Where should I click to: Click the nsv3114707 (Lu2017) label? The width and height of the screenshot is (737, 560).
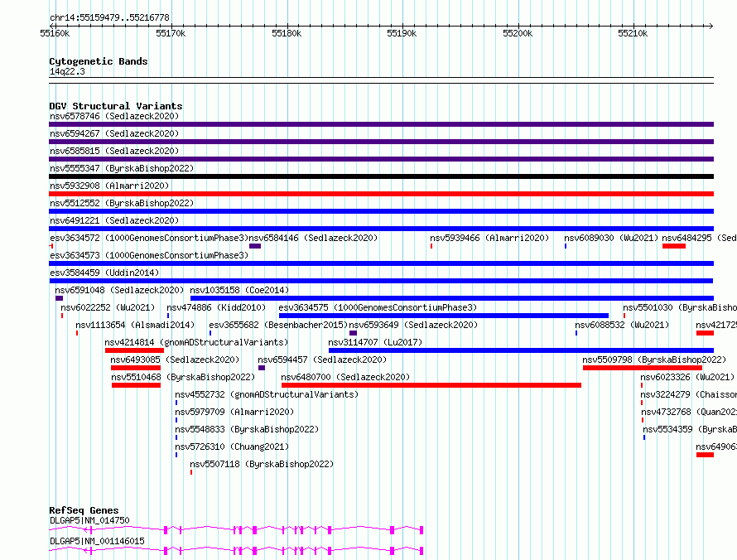click(375, 342)
